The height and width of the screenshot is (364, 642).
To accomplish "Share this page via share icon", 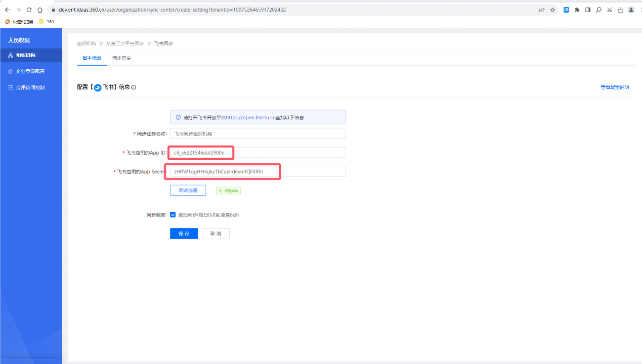I will [x=542, y=10].
